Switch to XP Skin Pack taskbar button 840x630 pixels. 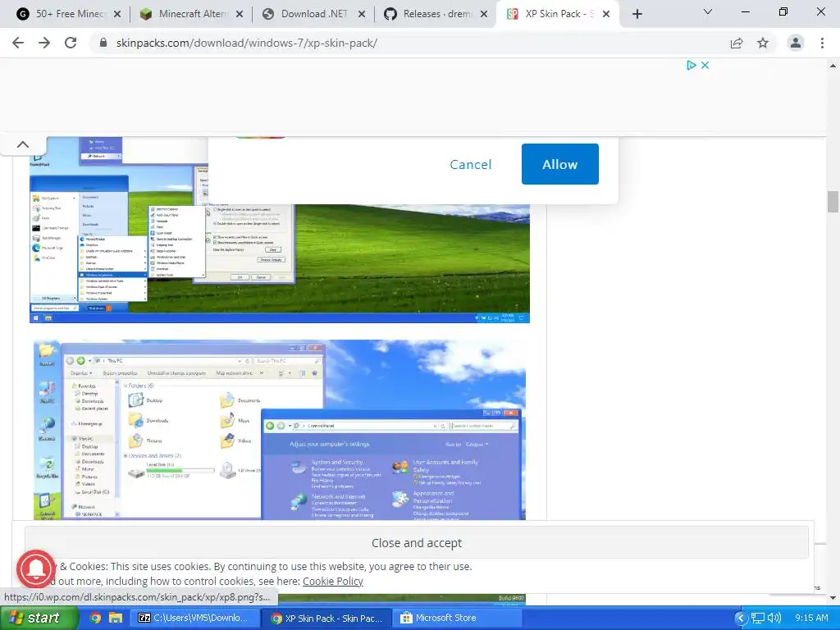click(327, 618)
